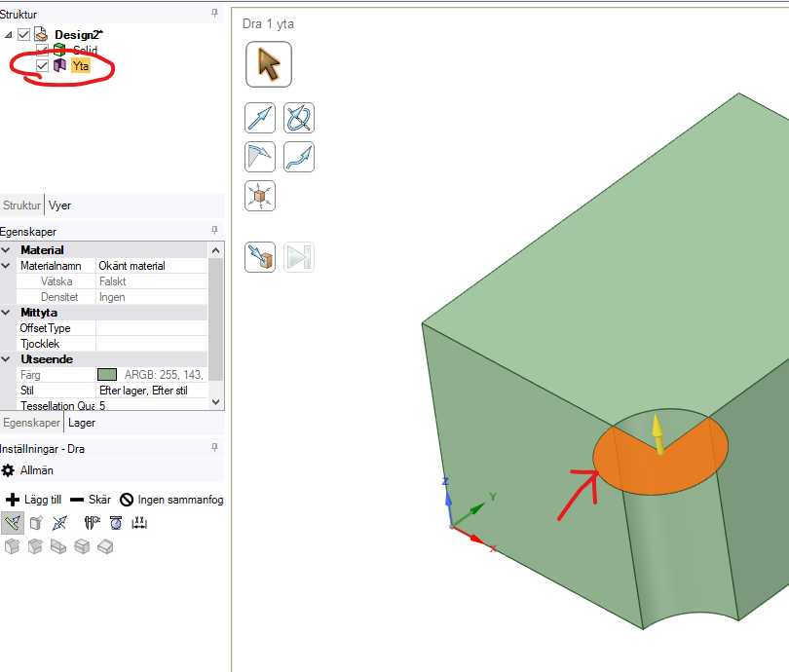The width and height of the screenshot is (789, 672).
Task: Click the ruler dimension icon with XX marks
Action: point(138,523)
